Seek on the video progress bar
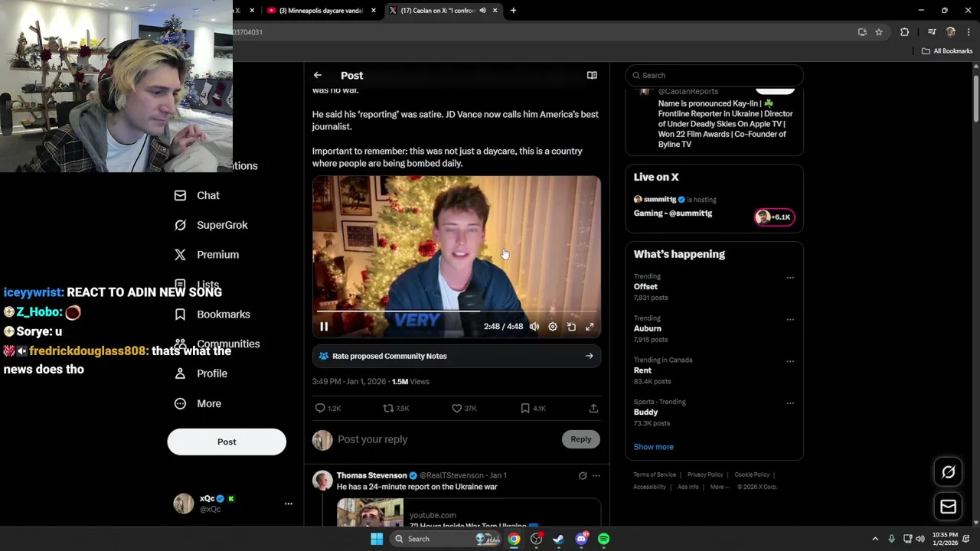Viewport: 980px width, 551px height. 456,311
